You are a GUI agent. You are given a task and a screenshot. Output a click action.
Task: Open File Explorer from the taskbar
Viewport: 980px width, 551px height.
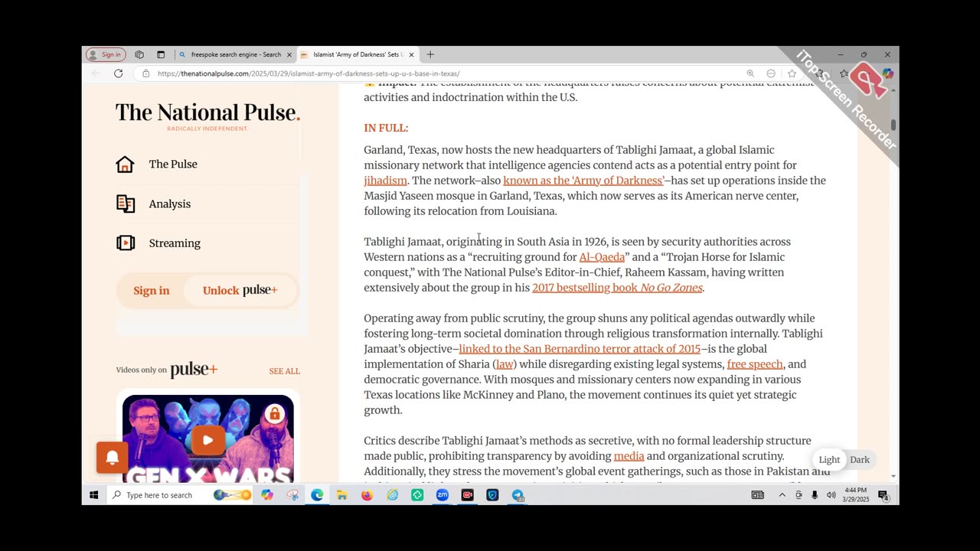tap(342, 495)
